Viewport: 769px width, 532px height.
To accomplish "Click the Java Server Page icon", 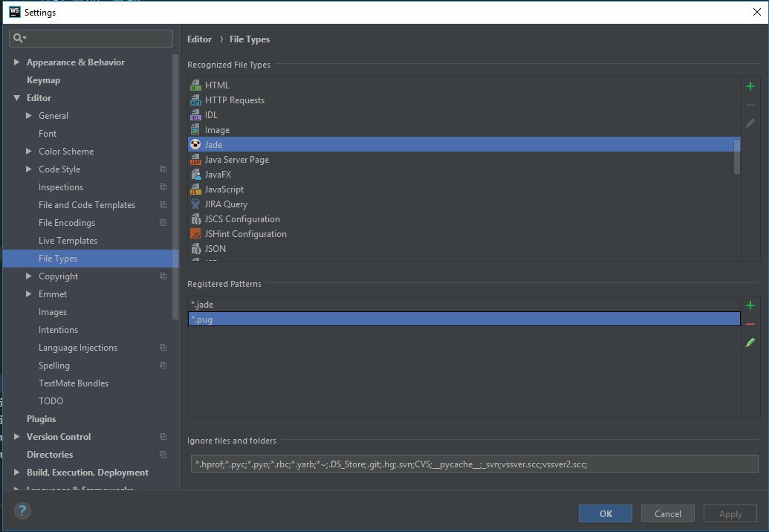I will click(x=195, y=159).
